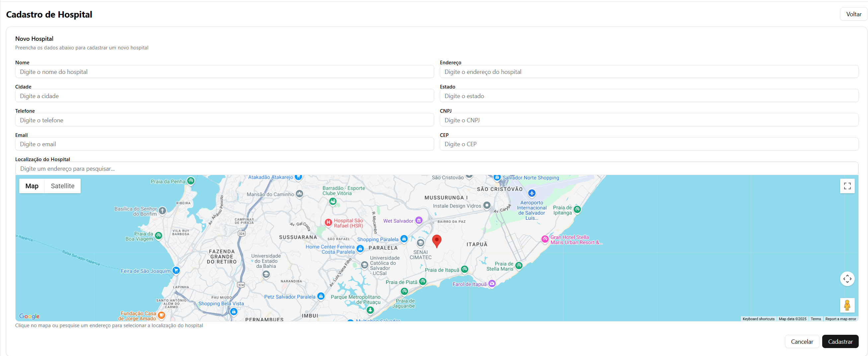This screenshot has width=868, height=356.
Task: Click the Mansão do Caminho marker
Action: (x=299, y=194)
